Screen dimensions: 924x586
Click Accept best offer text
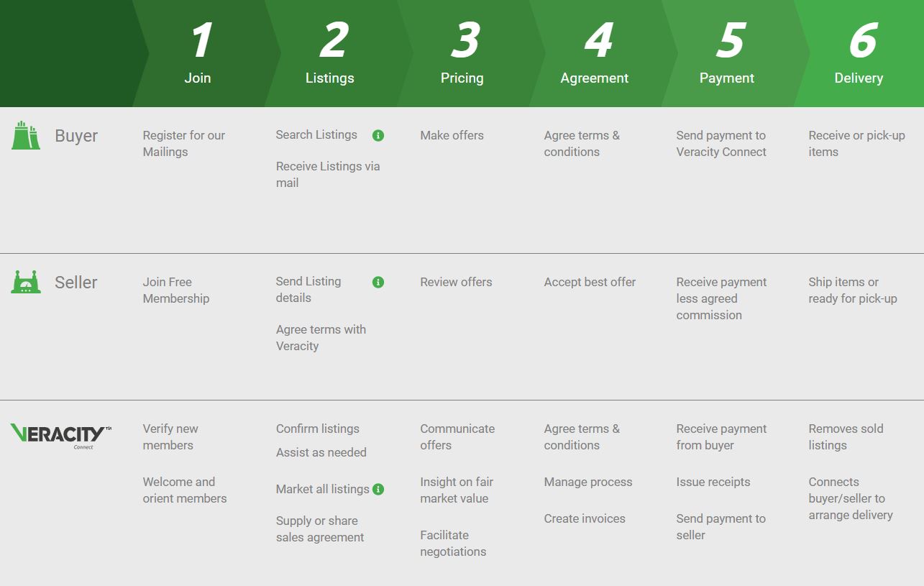point(590,282)
